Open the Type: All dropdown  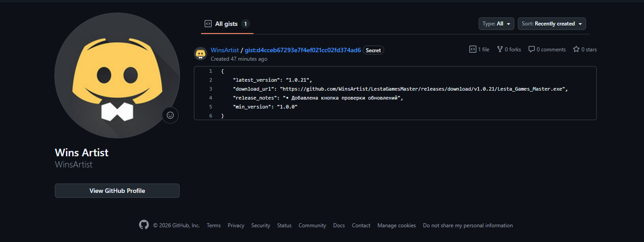pyautogui.click(x=496, y=24)
